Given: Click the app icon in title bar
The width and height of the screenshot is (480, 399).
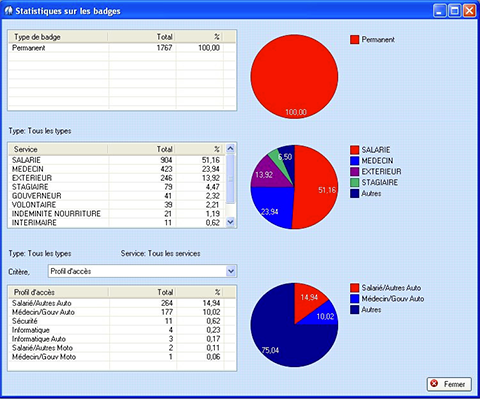Looking at the screenshot, I should tap(9, 11).
